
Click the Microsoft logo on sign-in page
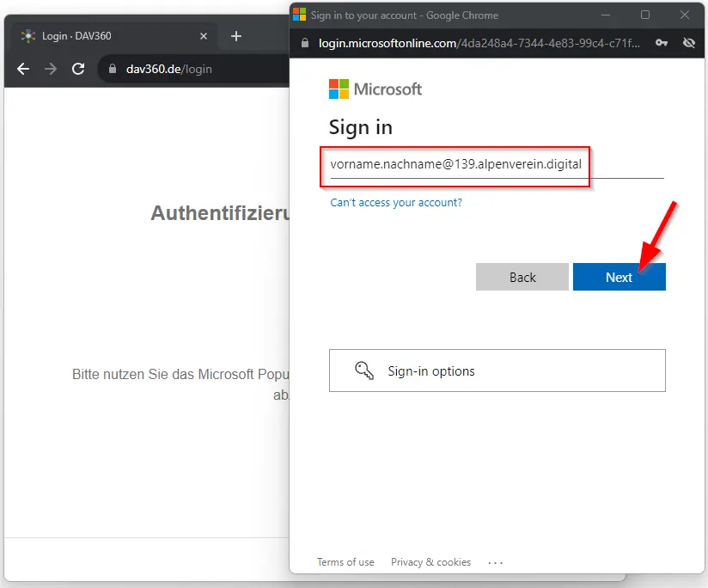pyautogui.click(x=375, y=89)
